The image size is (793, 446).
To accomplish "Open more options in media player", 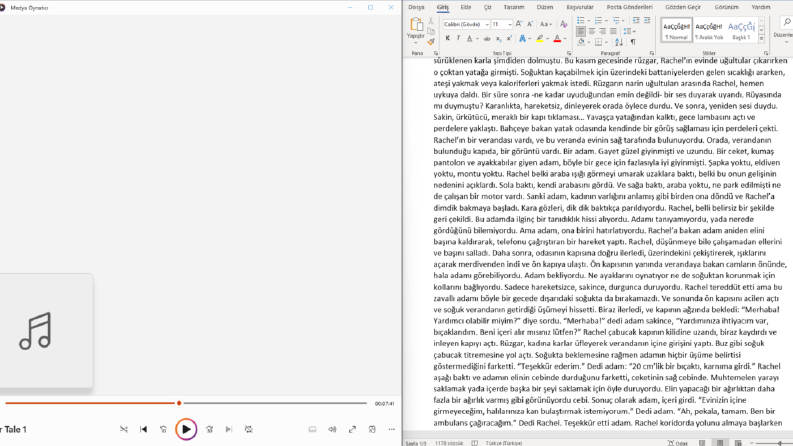I will point(391,429).
